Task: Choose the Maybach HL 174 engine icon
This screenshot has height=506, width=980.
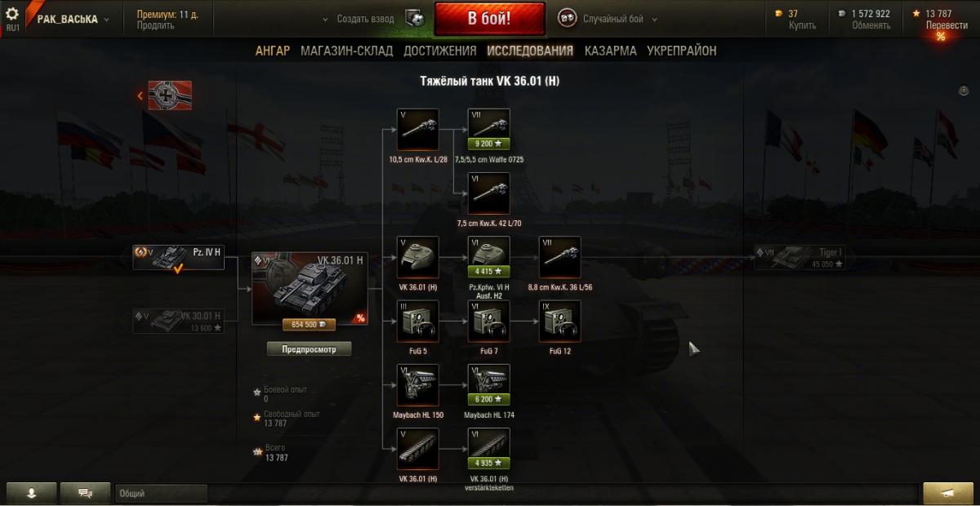Action: coord(489,384)
